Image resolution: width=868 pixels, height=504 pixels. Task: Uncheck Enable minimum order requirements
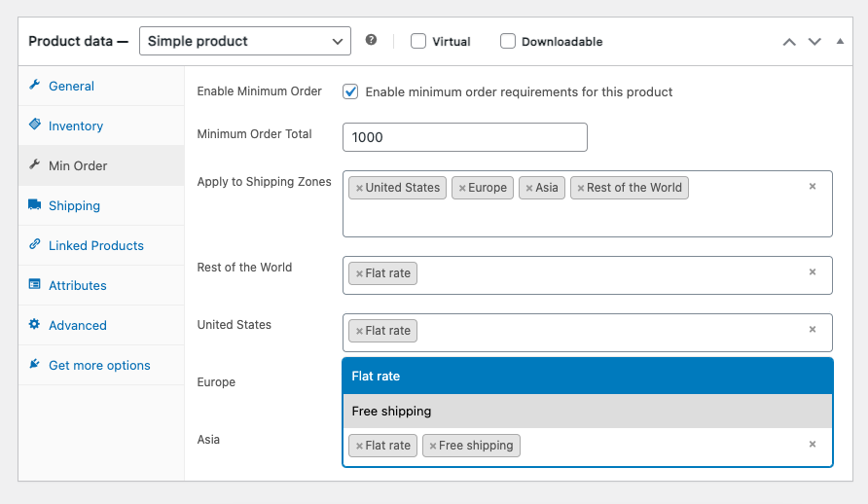350,91
